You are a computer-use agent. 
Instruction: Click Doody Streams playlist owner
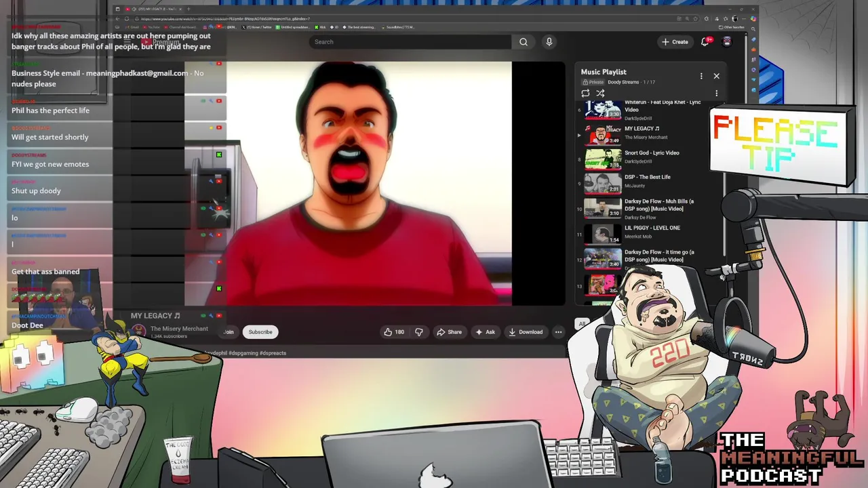click(623, 82)
